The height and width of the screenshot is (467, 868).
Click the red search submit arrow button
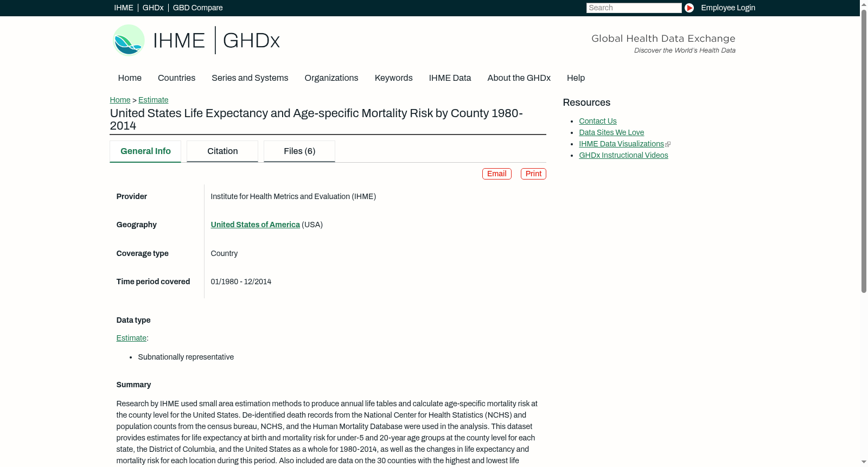pos(689,8)
